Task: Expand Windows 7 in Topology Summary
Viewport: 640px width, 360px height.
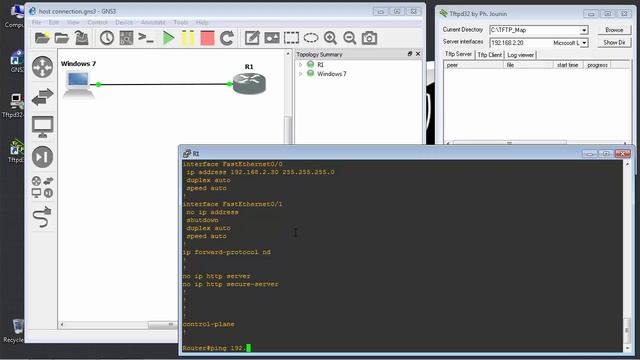Action: 301,74
